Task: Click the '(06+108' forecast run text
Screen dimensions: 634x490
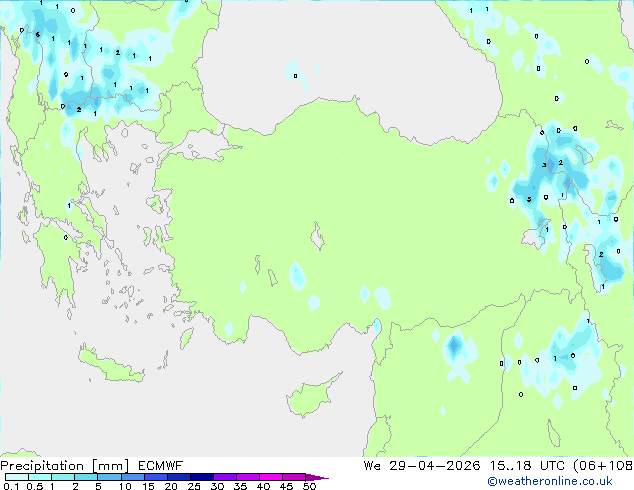Action: (603, 466)
